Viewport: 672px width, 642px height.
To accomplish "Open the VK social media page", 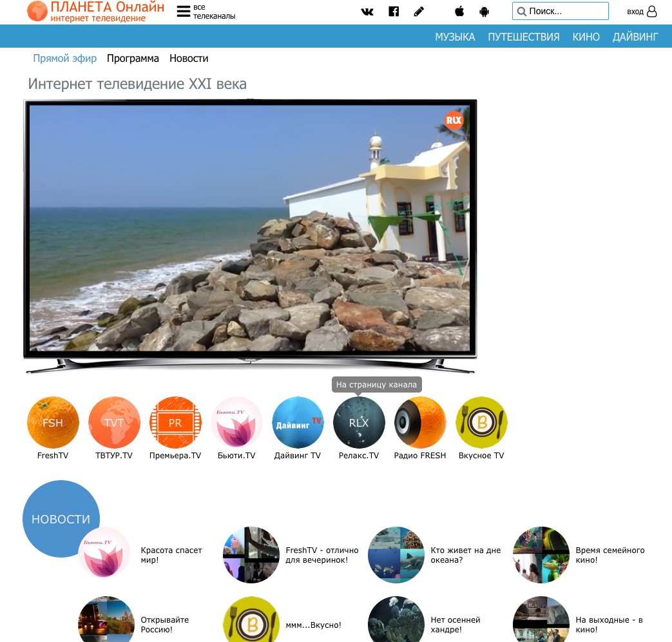I will pos(367,11).
